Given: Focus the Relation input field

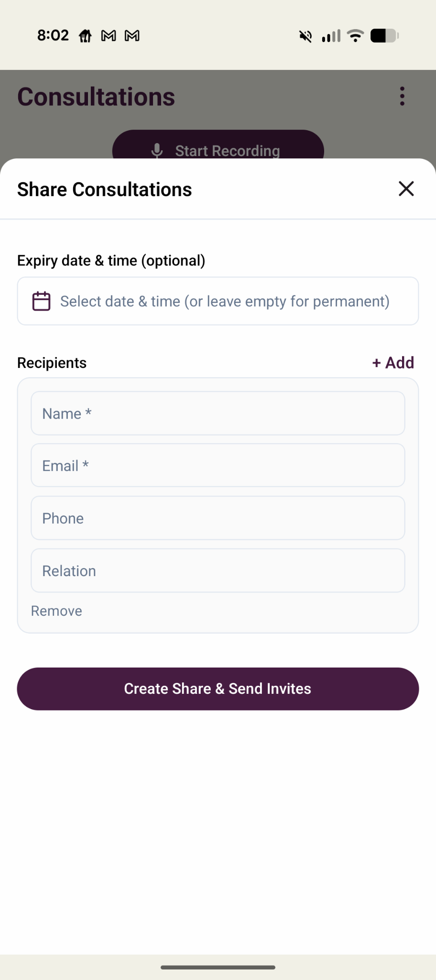Looking at the screenshot, I should (x=218, y=571).
